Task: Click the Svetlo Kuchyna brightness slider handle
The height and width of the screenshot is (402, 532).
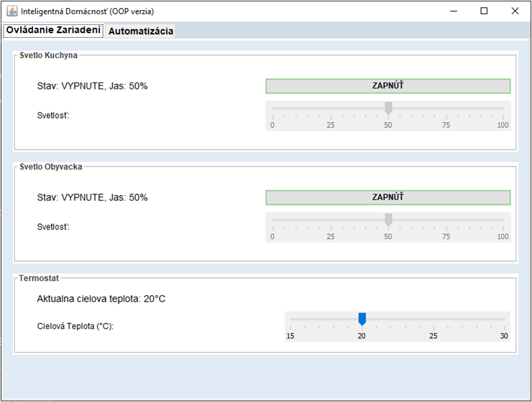Action: pos(389,108)
